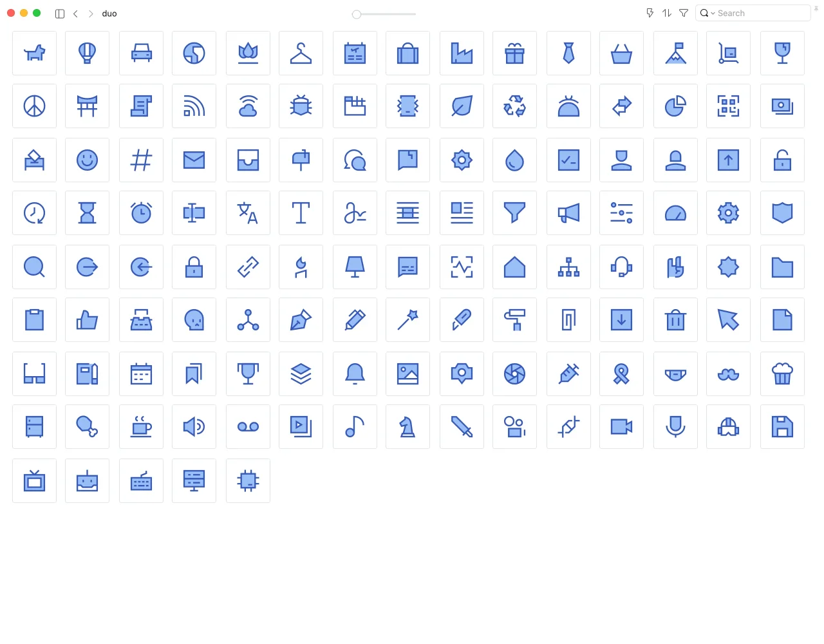Choose the megaphone icon

pos(568,213)
